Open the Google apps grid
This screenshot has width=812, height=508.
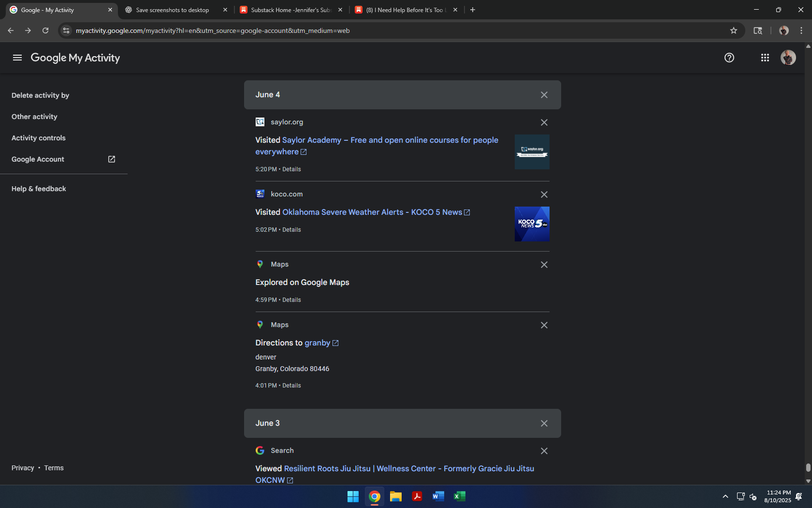pyautogui.click(x=765, y=58)
